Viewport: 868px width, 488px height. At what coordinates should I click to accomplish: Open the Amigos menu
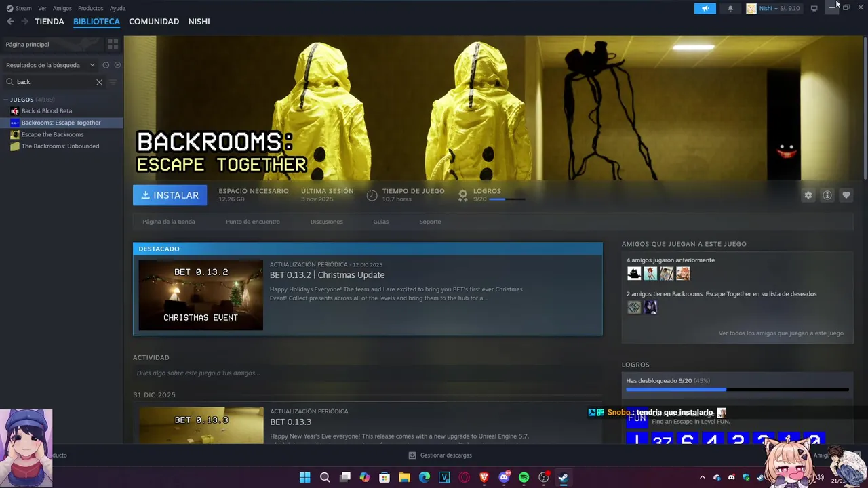point(62,8)
